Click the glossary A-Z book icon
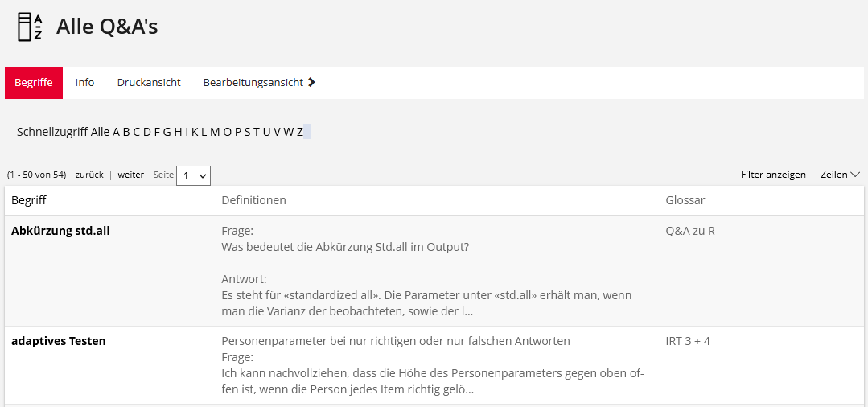This screenshot has height=407, width=868. (30, 27)
